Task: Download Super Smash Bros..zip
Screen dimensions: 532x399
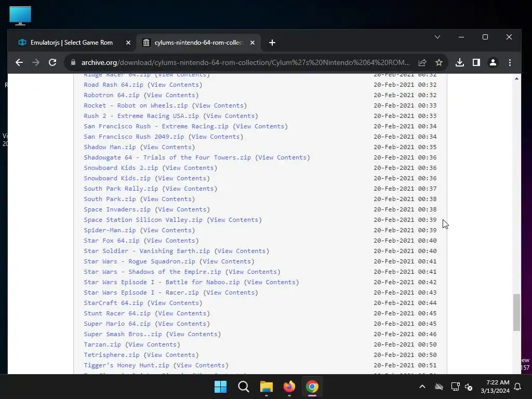Action: [123, 334]
